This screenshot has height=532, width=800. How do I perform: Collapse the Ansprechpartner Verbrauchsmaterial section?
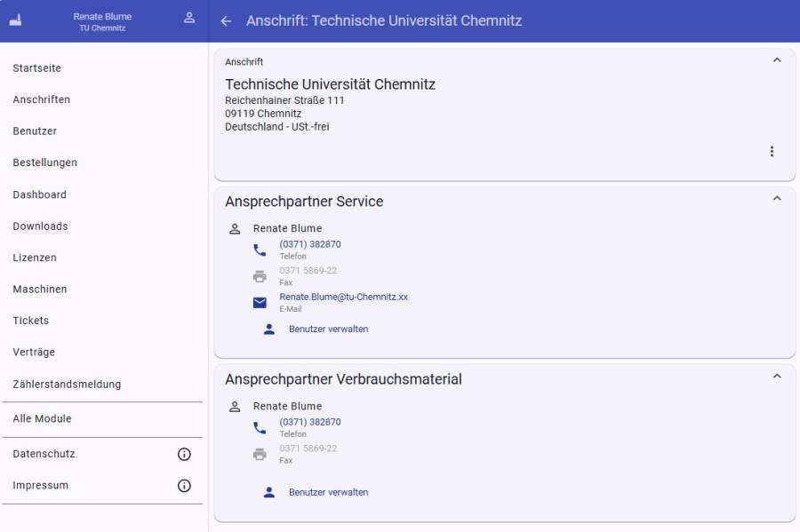[777, 376]
